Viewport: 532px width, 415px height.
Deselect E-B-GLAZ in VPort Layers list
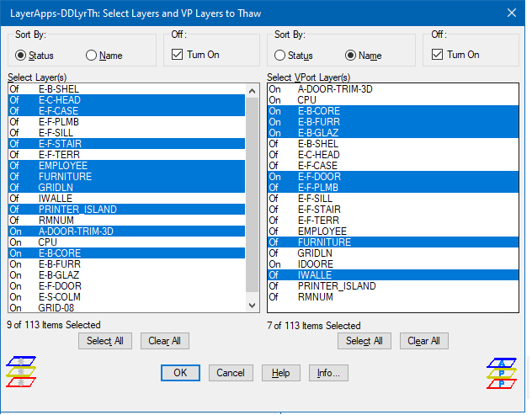pyautogui.click(x=393, y=133)
